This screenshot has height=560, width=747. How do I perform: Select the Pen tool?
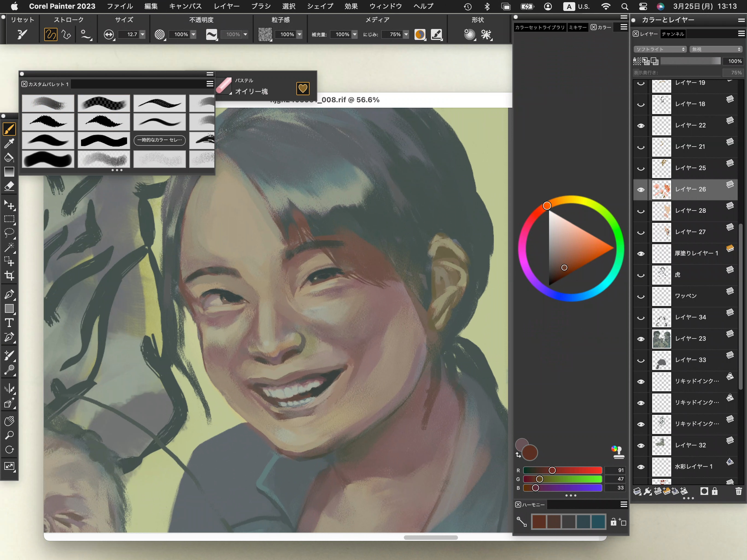[9, 294]
